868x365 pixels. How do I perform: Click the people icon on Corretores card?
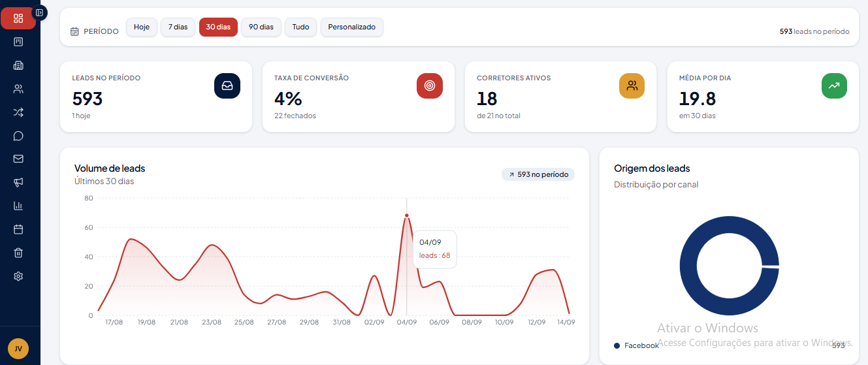click(632, 86)
